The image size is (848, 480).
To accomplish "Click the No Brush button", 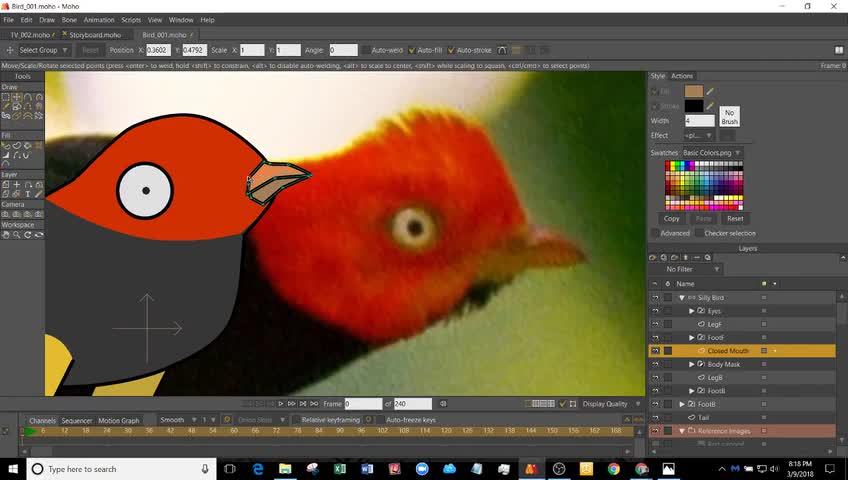I will pos(730,117).
